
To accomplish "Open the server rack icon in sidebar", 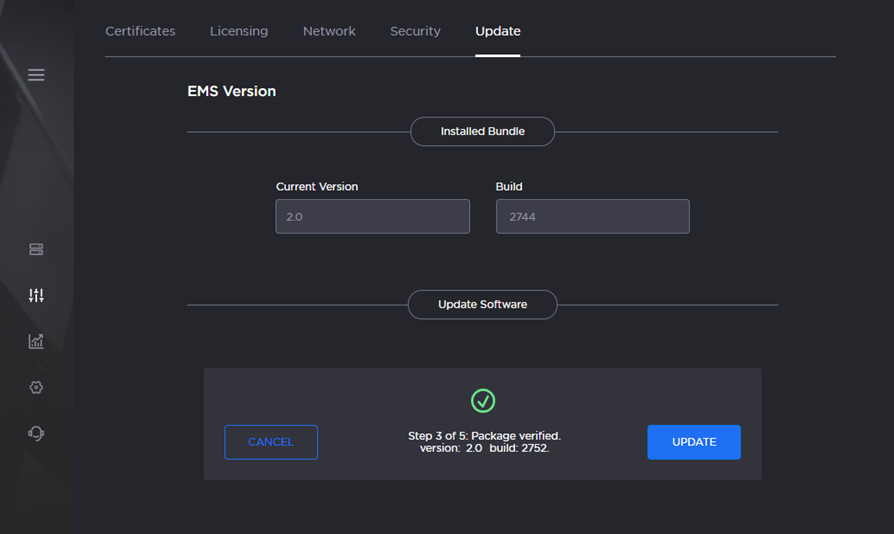I will coord(36,249).
